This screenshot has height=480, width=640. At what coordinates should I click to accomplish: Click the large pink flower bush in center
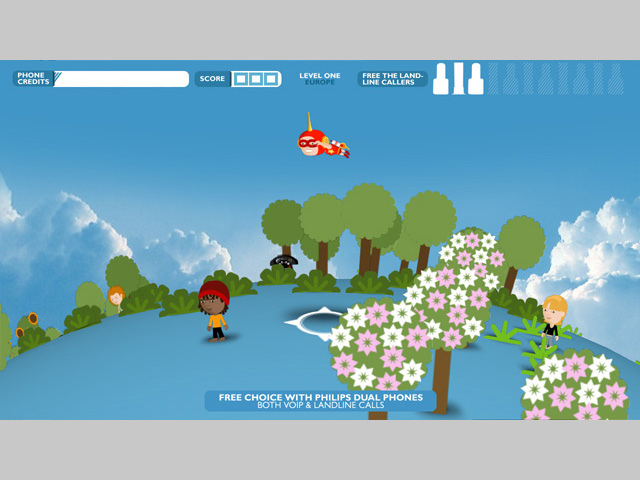point(378,340)
